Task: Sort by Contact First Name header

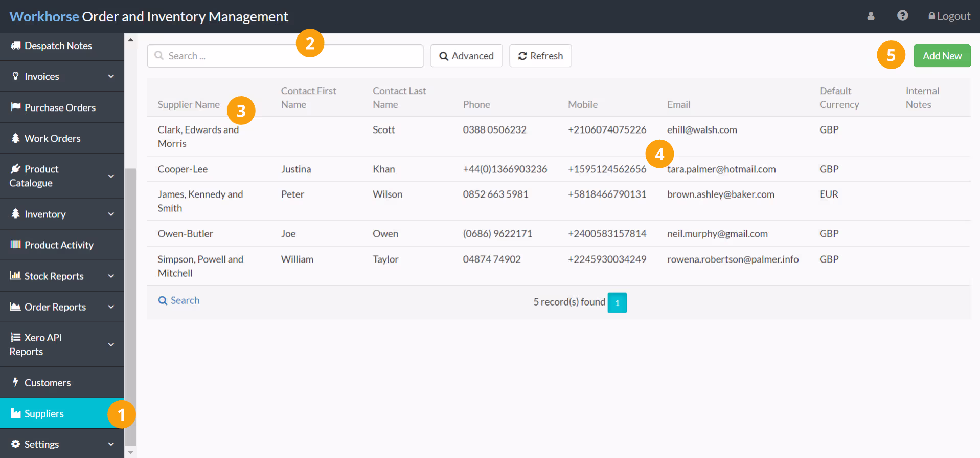Action: [x=309, y=97]
